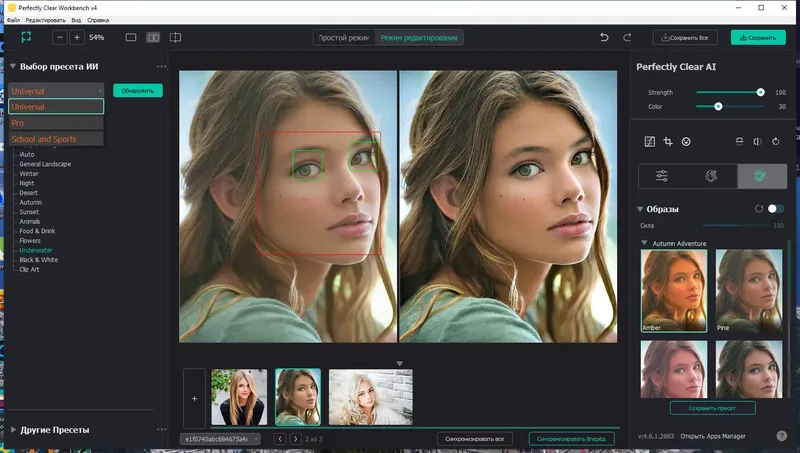Click the Обнаружить button
800x453 pixels.
point(138,90)
